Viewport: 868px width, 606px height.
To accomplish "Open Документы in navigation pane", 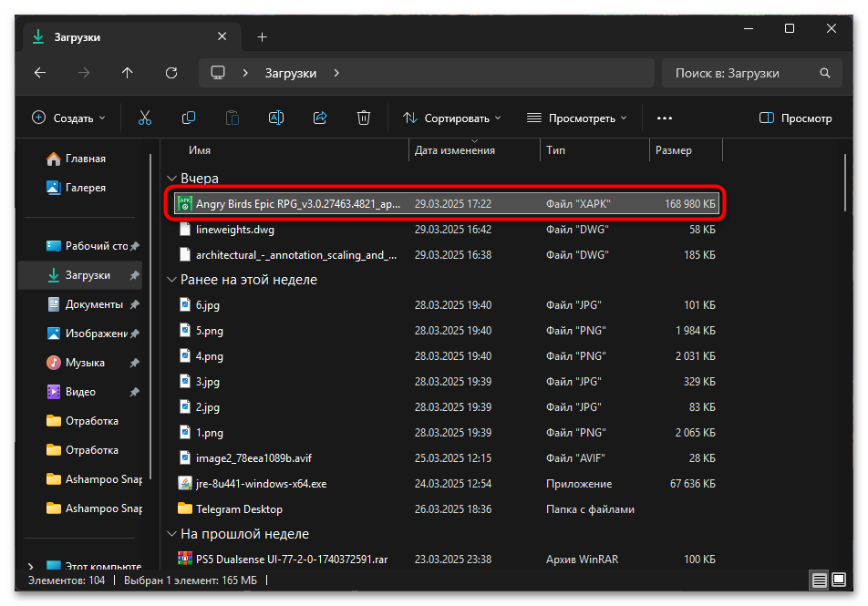I will 80,304.
